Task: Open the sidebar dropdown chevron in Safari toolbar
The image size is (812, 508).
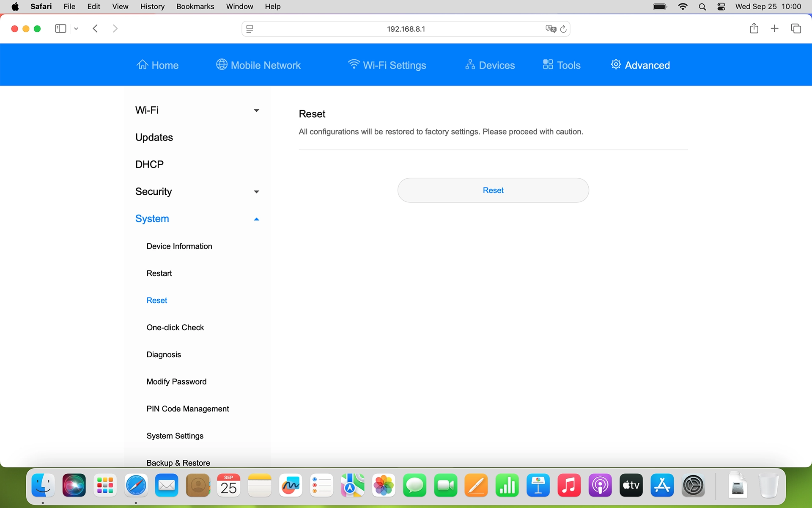Action: click(x=76, y=29)
